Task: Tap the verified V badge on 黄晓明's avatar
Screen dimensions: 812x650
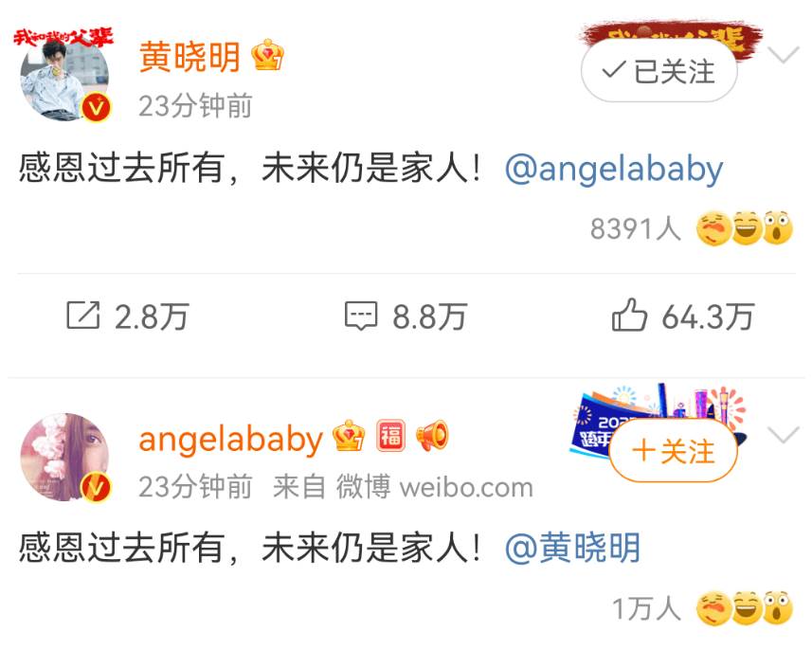Action: click(97, 107)
